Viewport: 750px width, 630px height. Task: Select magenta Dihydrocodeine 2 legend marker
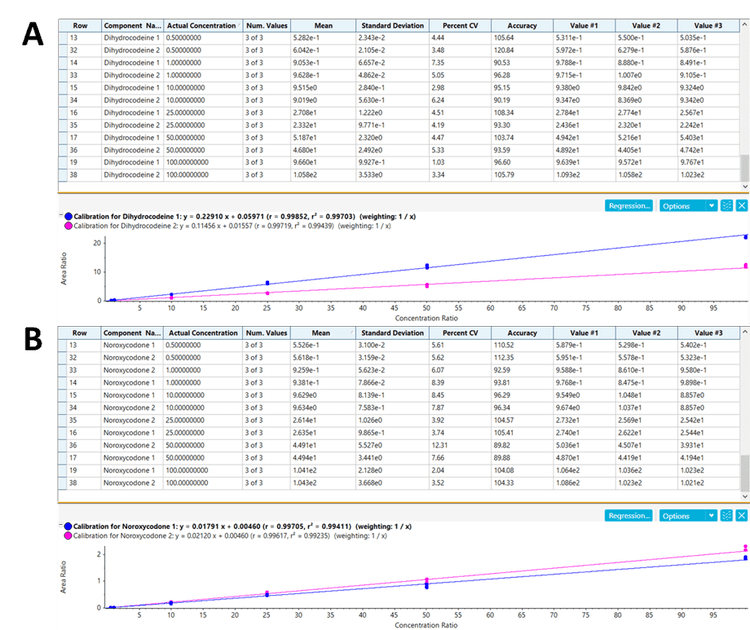[67, 227]
